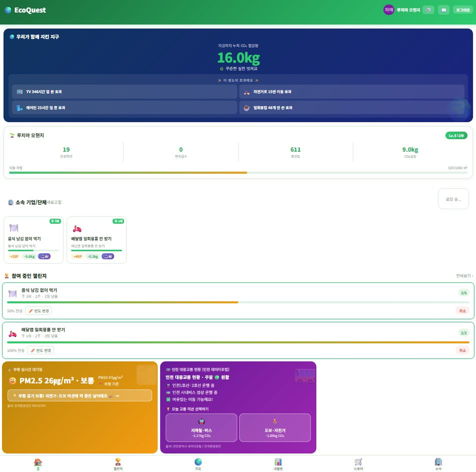This screenshot has height=472, width=476.
Task: Go to Home via house icon
Action: 38,464
